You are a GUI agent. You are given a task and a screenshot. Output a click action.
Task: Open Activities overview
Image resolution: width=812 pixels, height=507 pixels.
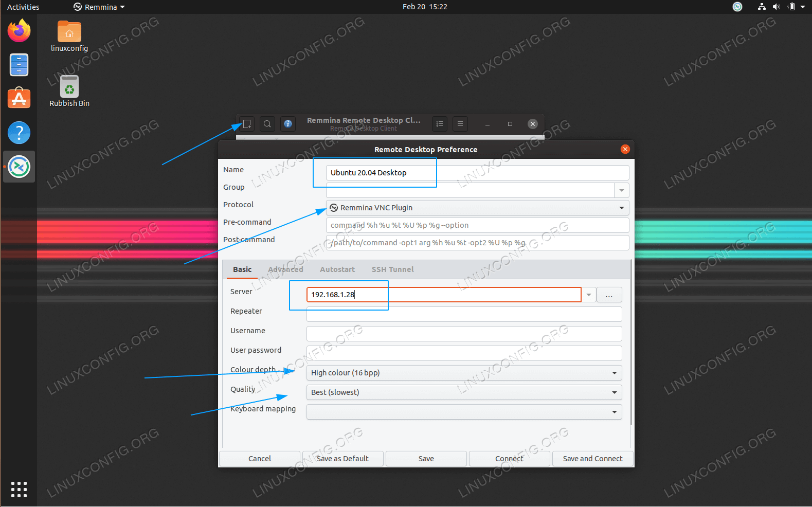pos(23,7)
